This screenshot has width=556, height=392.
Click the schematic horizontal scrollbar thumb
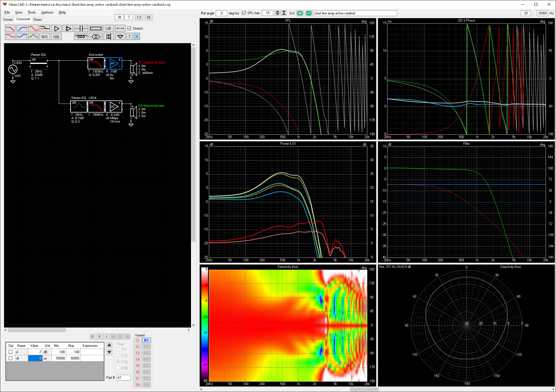(37, 330)
